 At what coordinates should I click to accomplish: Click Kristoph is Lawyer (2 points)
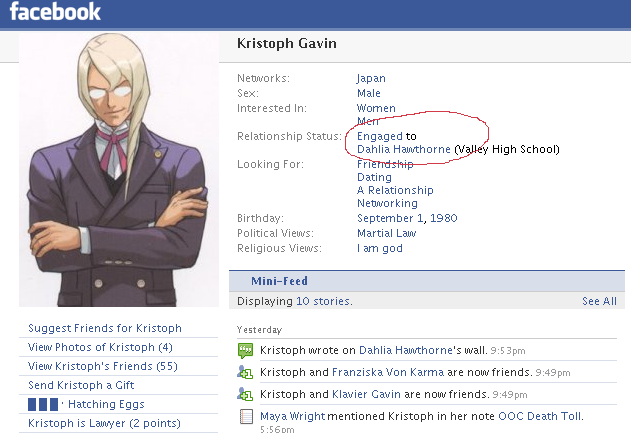click(x=104, y=423)
